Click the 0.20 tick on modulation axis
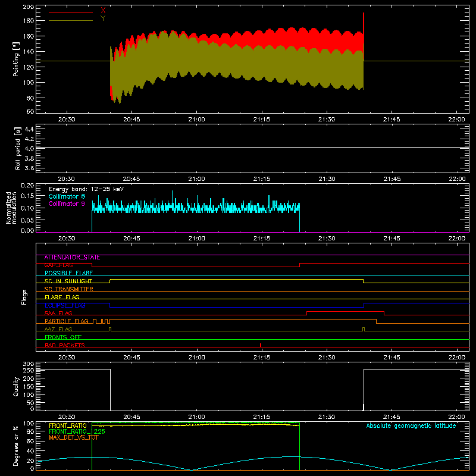476x476 pixels. [27, 186]
